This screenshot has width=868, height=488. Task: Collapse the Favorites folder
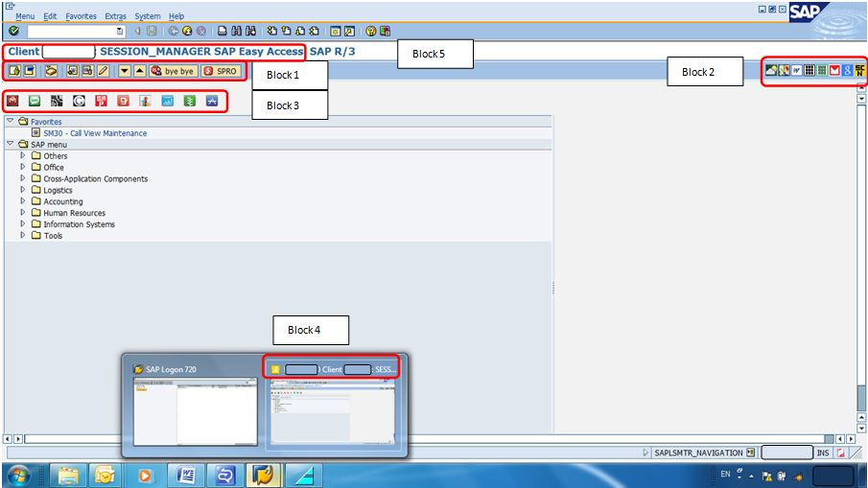tap(10, 121)
